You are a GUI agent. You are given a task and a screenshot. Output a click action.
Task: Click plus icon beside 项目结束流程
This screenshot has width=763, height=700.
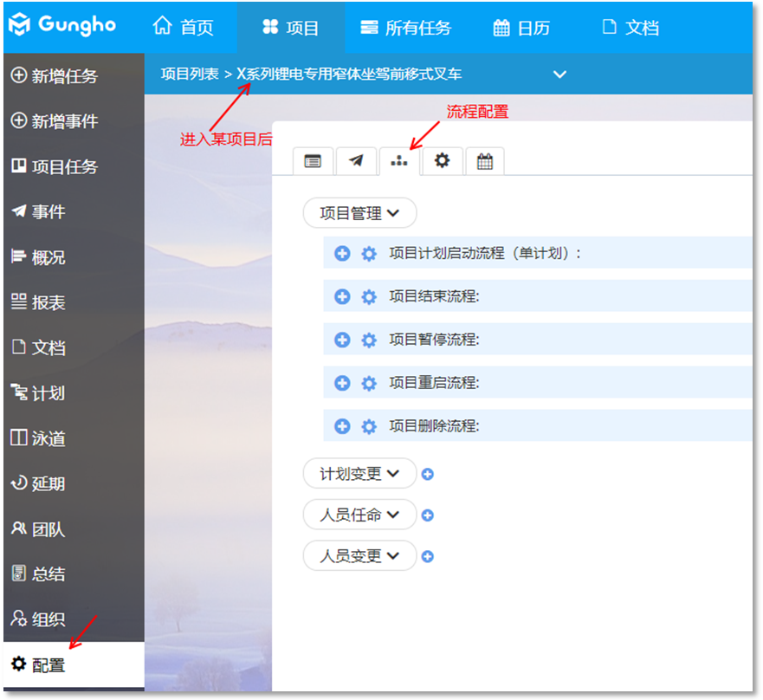(342, 296)
